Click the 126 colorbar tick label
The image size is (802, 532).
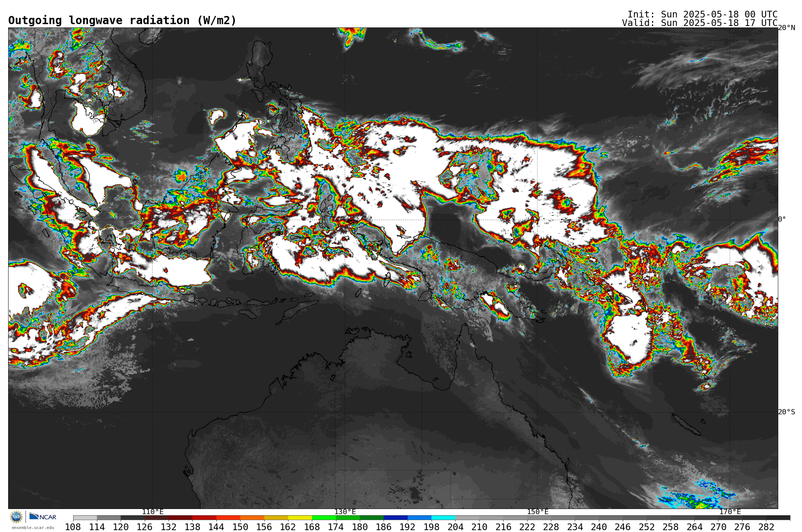[x=145, y=527]
